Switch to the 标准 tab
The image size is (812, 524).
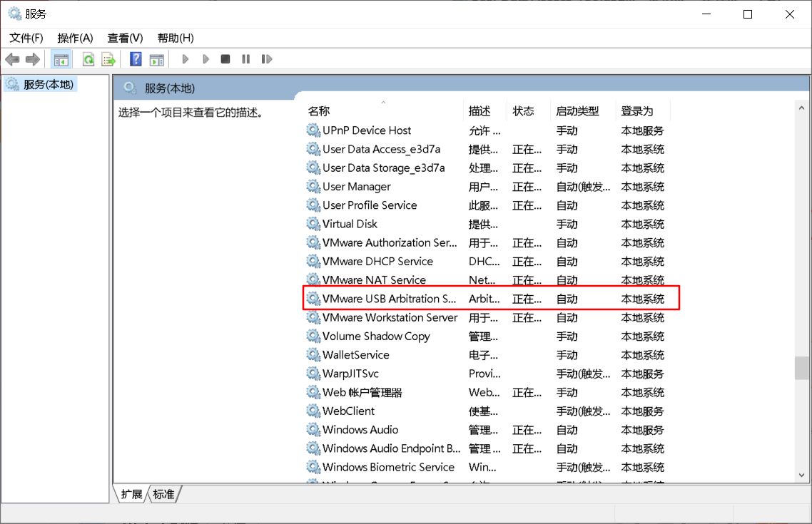[163, 494]
